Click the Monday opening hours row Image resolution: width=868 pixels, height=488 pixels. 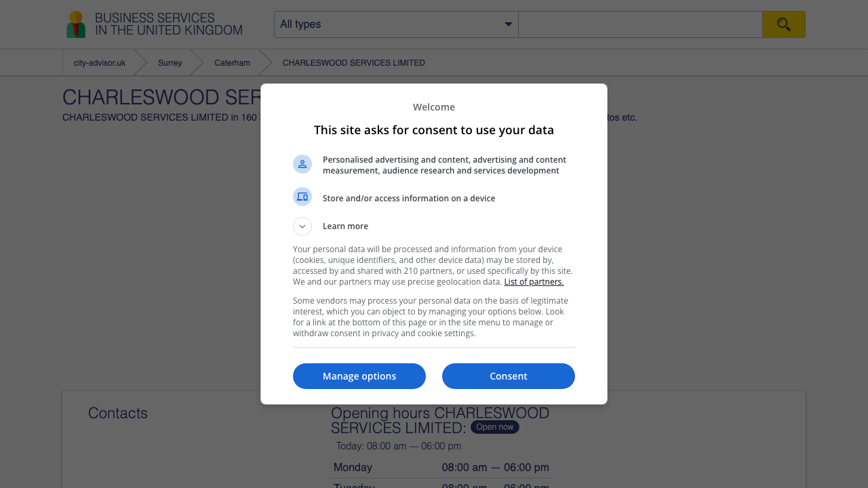441,468
